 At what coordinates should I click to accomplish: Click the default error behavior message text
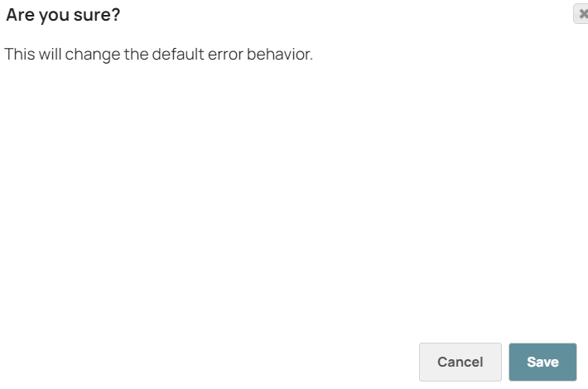tap(158, 55)
